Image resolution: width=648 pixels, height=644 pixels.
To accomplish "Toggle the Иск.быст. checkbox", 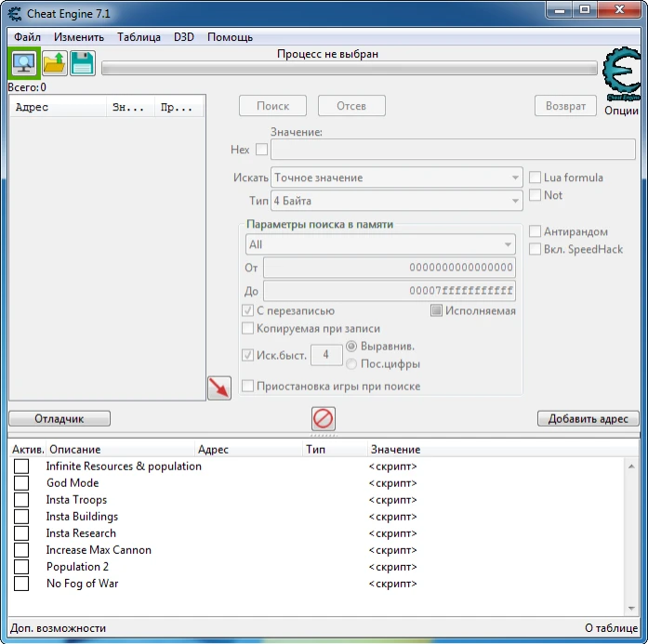I will [247, 355].
